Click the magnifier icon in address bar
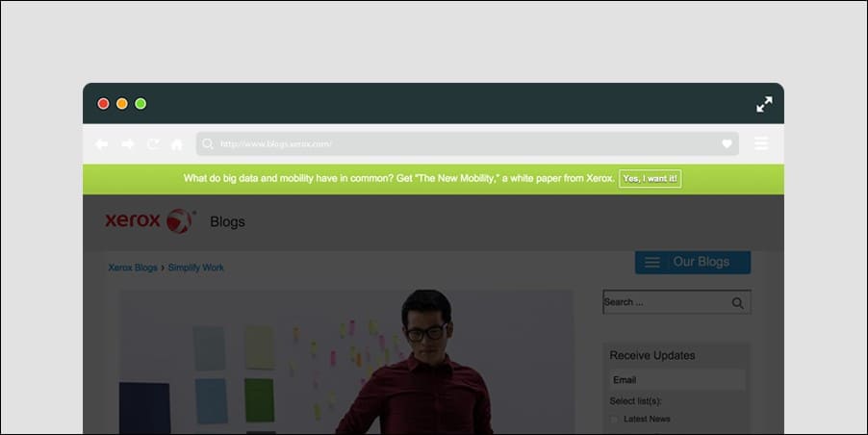The height and width of the screenshot is (435, 868). pyautogui.click(x=208, y=144)
